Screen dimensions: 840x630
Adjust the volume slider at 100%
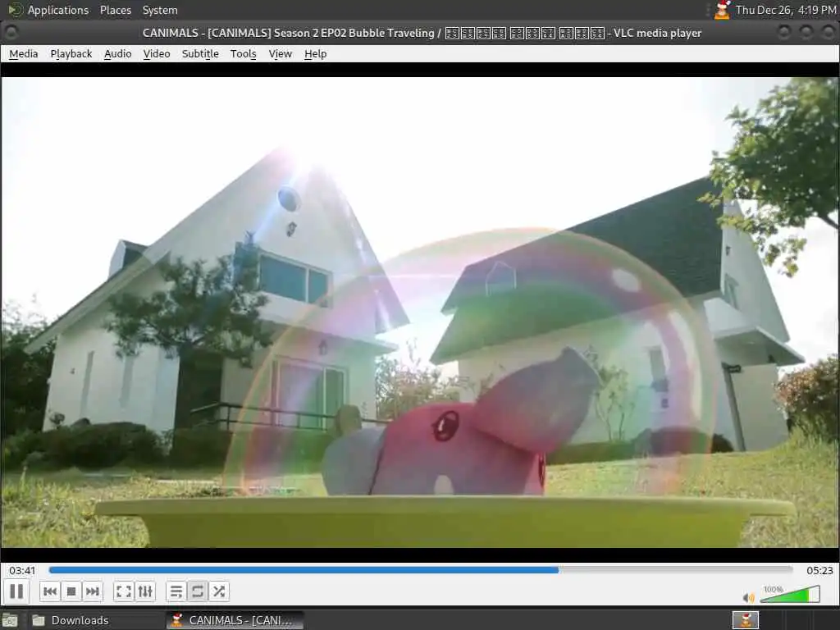[x=790, y=594]
